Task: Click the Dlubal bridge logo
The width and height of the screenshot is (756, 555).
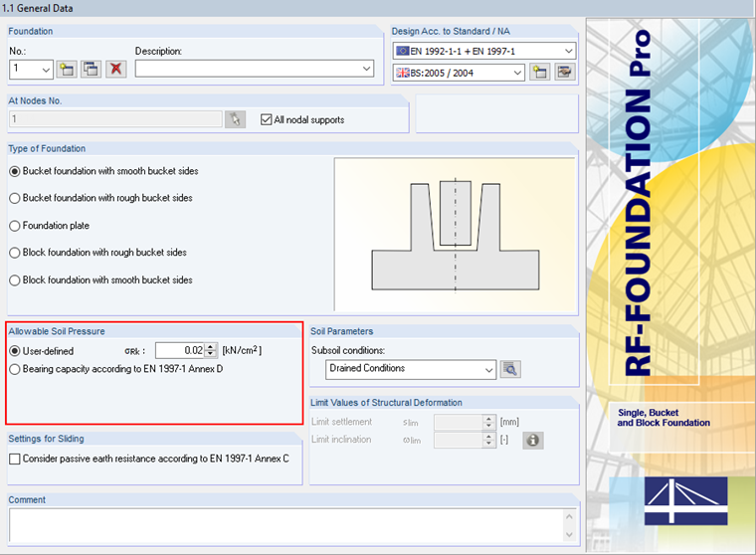Action: [686, 501]
